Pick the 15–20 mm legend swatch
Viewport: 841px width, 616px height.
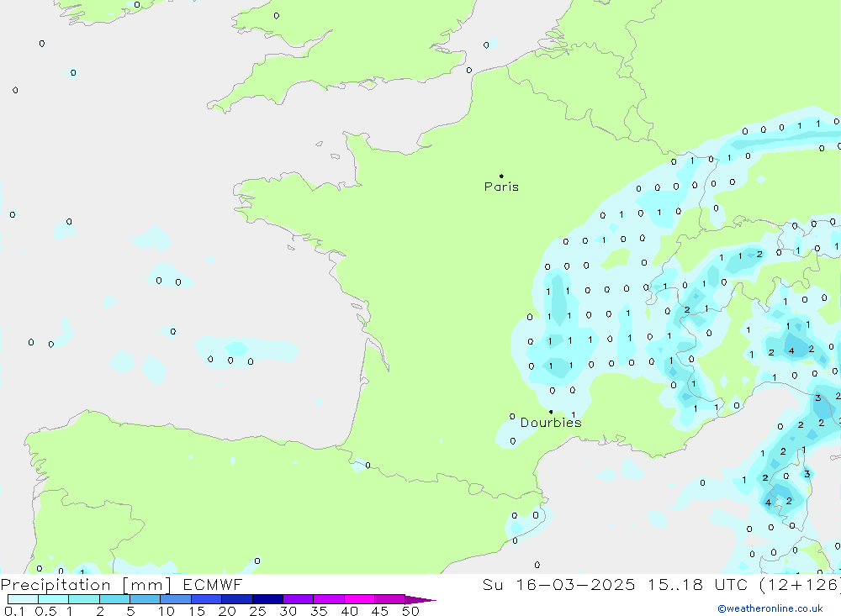click(x=207, y=599)
